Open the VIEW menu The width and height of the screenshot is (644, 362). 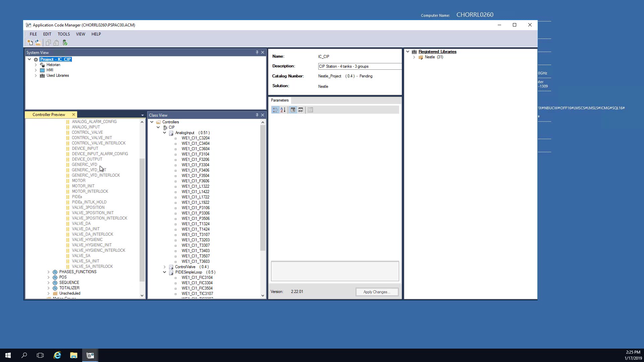point(80,34)
